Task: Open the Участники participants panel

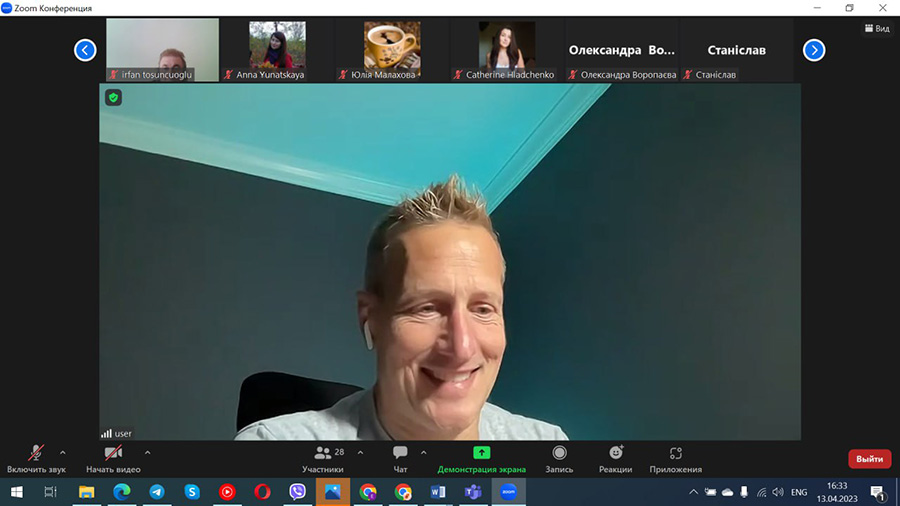Action: tap(323, 459)
